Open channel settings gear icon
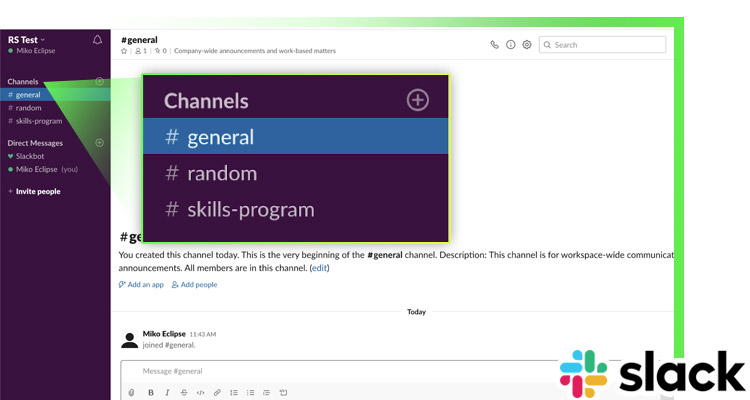Image resolution: width=750 pixels, height=400 pixels. pos(527,44)
